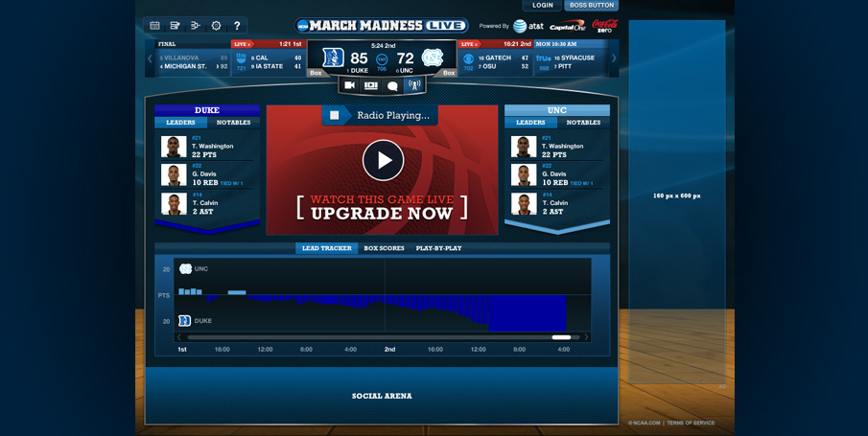Click the 5:24 2nd game clock

click(x=383, y=45)
